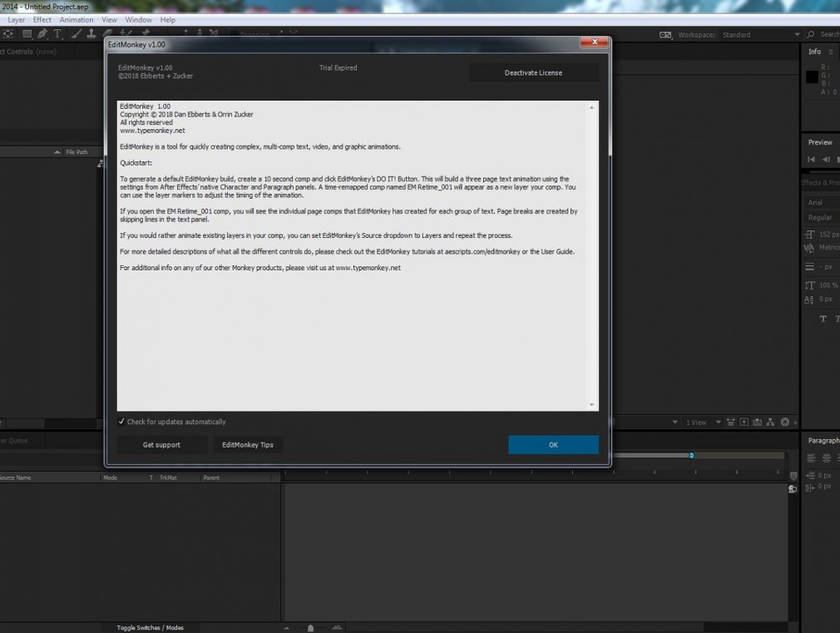Screen dimensions: 840x633
Task: Click the scroll up arrow in text area
Action: (591, 108)
